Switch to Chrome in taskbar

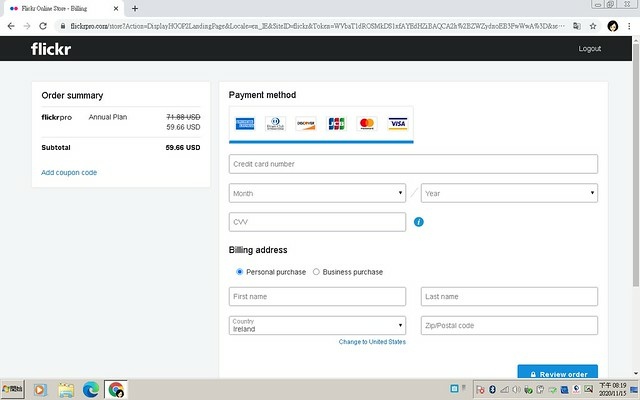point(116,389)
